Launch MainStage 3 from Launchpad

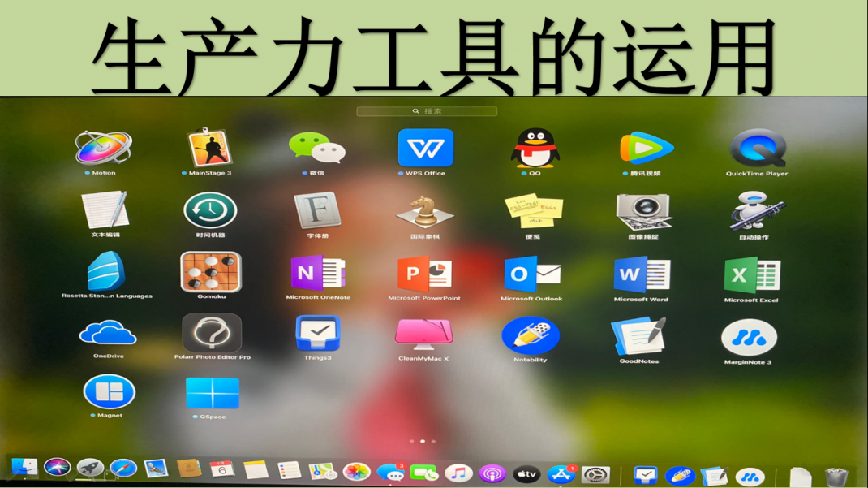pos(209,147)
